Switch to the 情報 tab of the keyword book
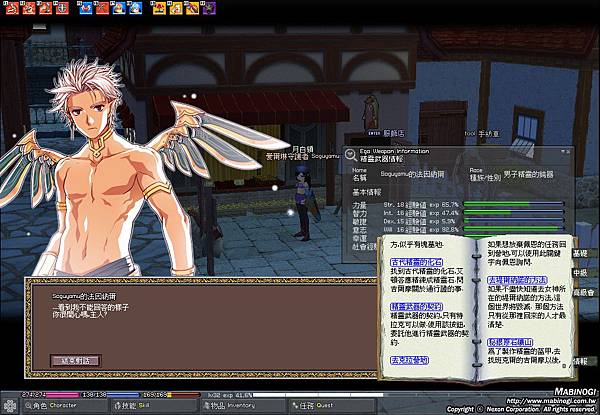The height and width of the screenshot is (415, 600). point(582,361)
